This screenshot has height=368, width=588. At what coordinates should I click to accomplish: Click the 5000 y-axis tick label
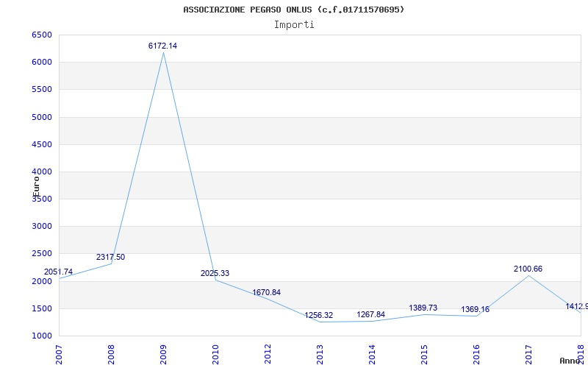42,117
